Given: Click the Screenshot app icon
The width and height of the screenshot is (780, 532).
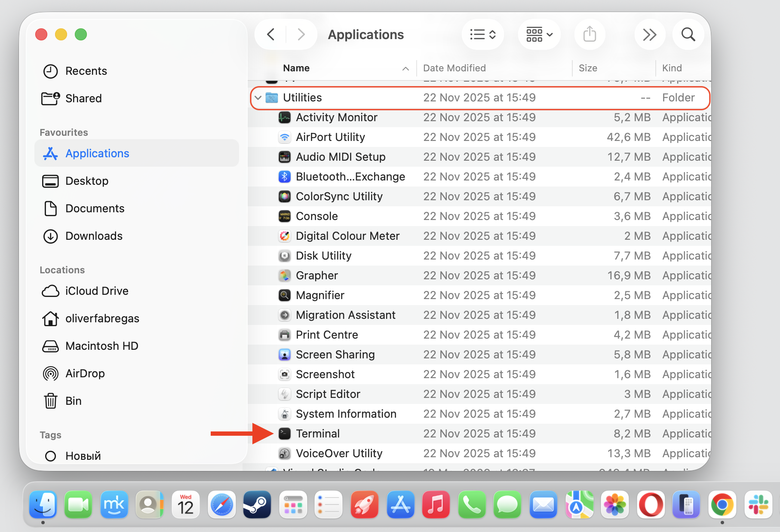Looking at the screenshot, I should 284,374.
